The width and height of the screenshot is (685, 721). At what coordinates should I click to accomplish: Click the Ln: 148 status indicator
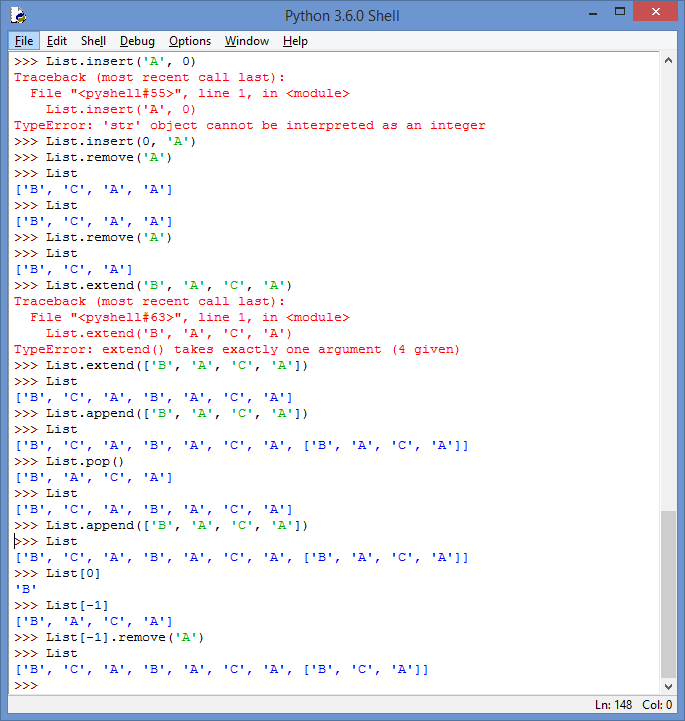(613, 704)
